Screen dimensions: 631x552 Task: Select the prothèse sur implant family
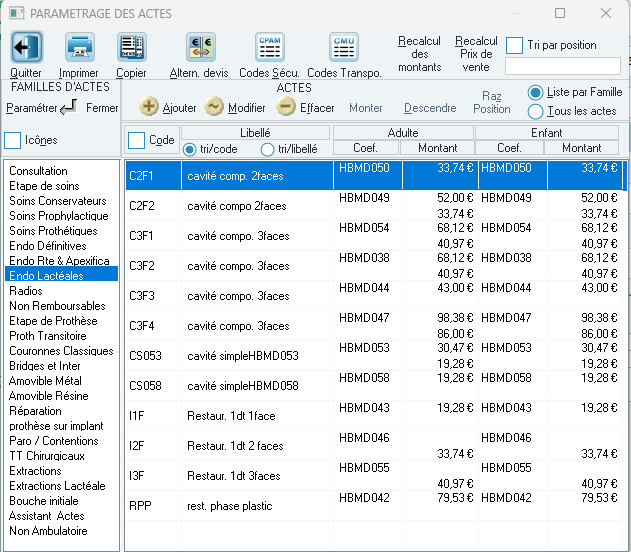click(x=62, y=426)
